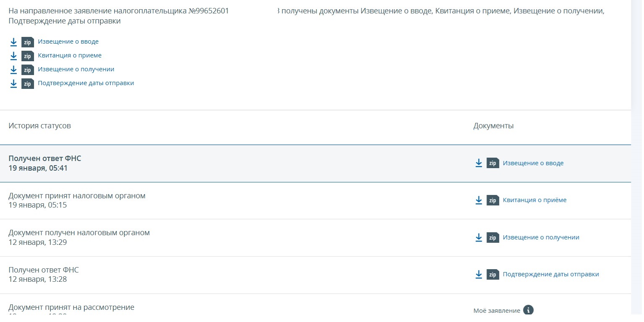Open Подтверждение даты отправки link in Документы column
Screen dimensions: 644x322
coord(551,275)
